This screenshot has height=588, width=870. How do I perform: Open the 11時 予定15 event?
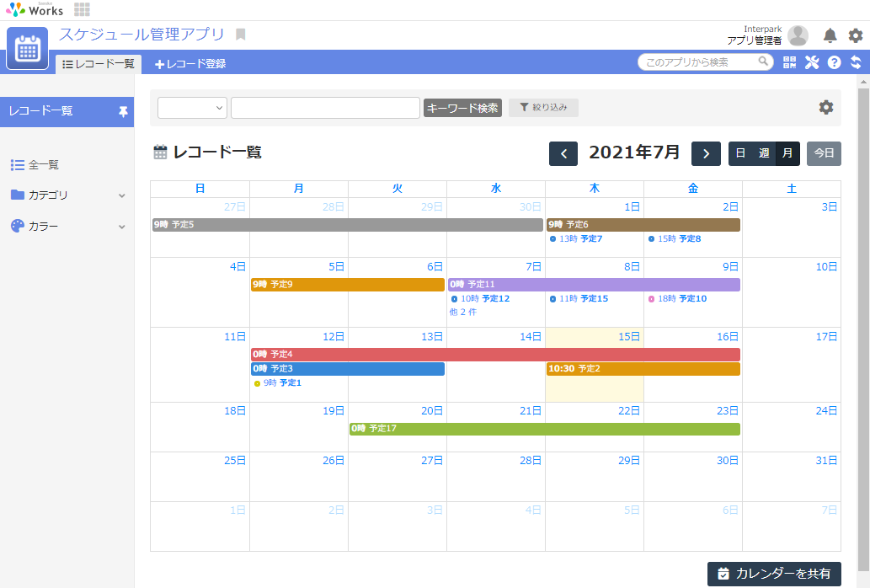pyautogui.click(x=579, y=298)
